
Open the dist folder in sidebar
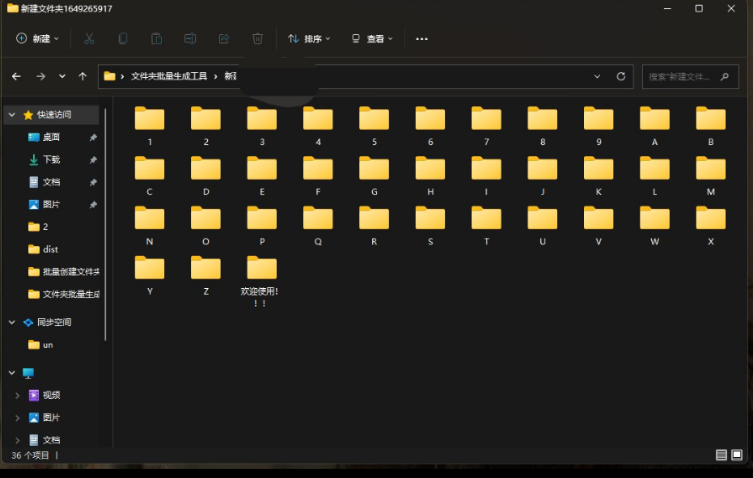click(50, 249)
